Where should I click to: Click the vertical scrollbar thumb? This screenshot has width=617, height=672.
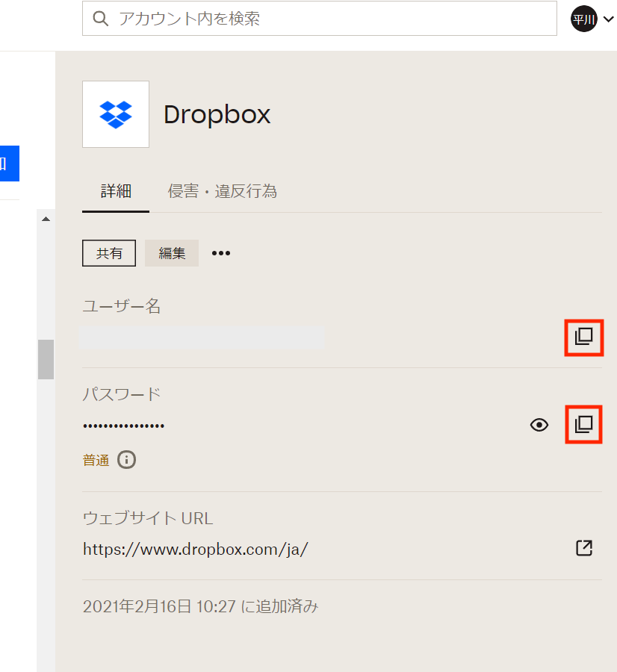[46, 359]
